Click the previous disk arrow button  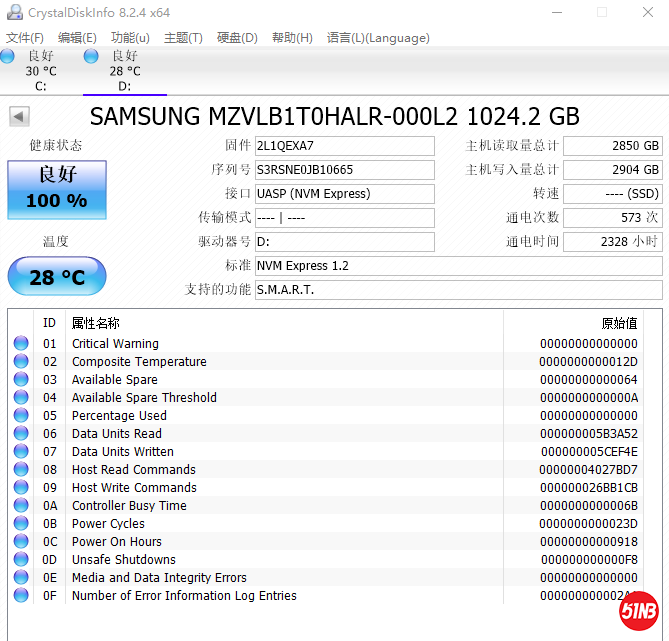pos(19,117)
